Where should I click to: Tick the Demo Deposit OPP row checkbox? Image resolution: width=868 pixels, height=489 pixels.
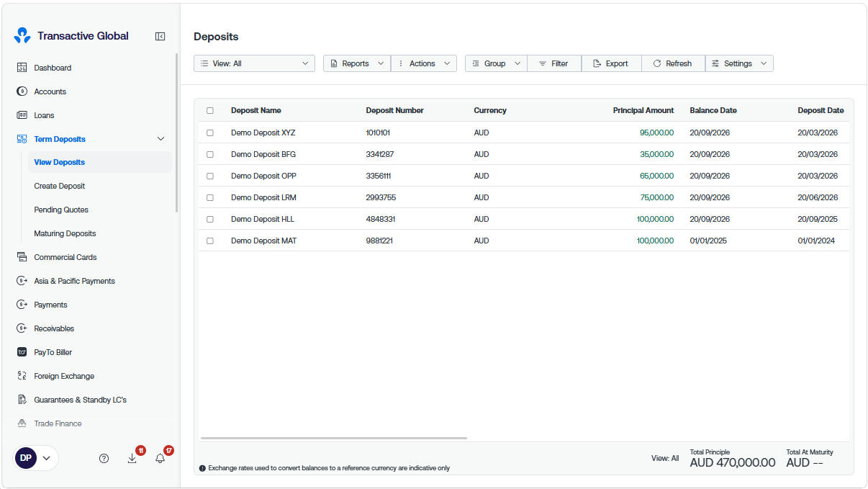(210, 176)
